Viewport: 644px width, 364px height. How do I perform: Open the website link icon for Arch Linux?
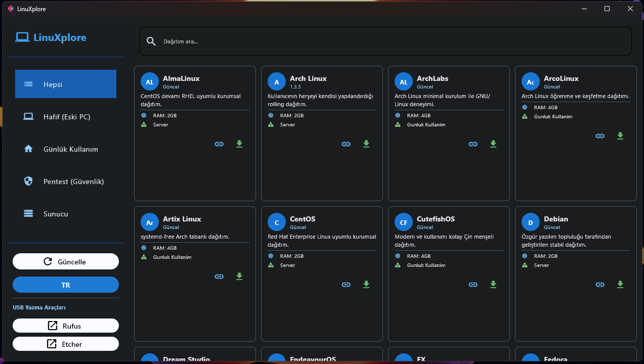pyautogui.click(x=346, y=144)
